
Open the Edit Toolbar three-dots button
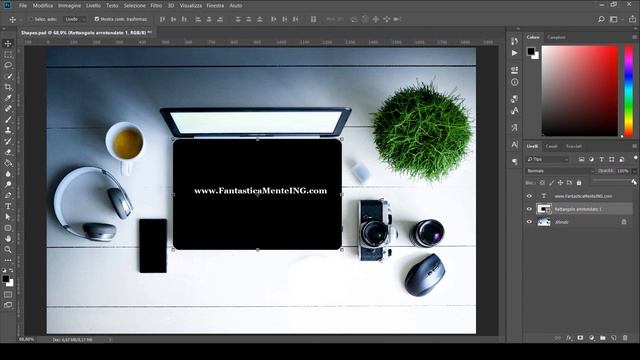(8, 260)
